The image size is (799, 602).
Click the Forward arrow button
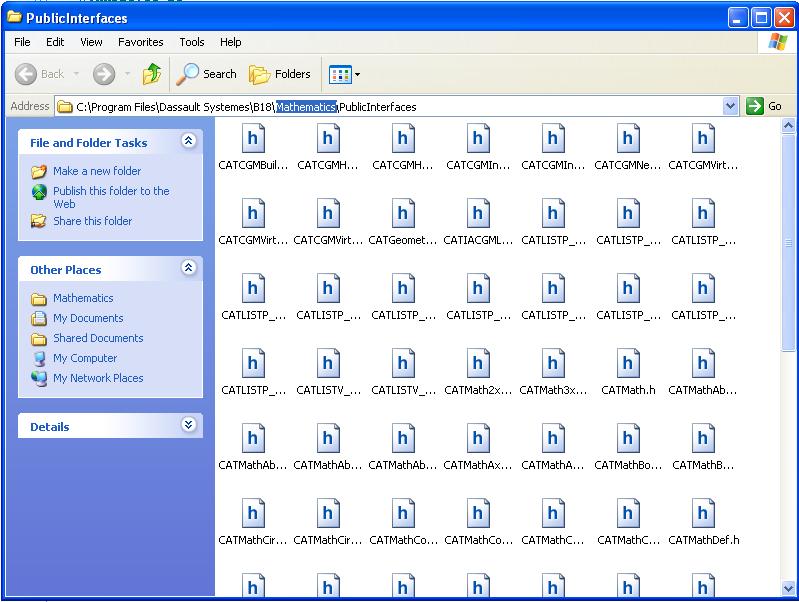[104, 74]
